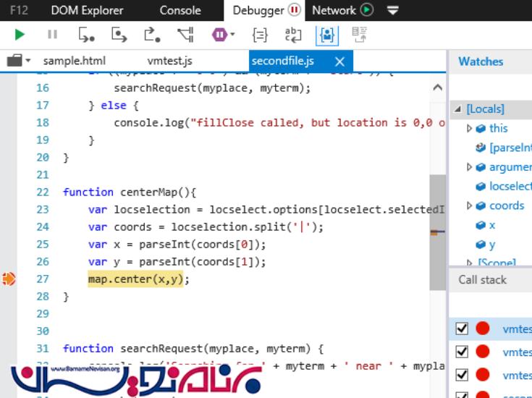
Task: Click the Step Over icon
Action: click(119, 34)
